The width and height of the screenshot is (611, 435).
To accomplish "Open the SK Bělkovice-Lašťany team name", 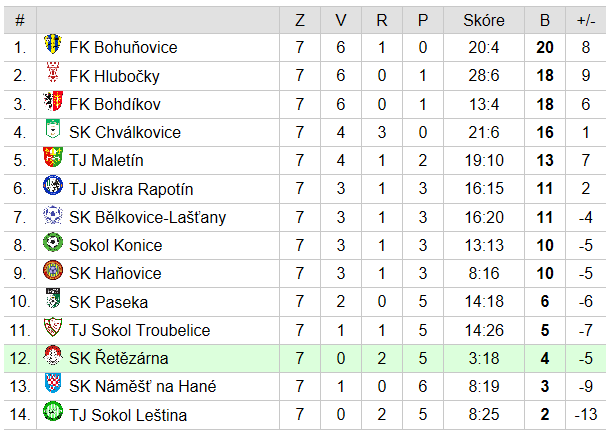I will click(x=147, y=217).
